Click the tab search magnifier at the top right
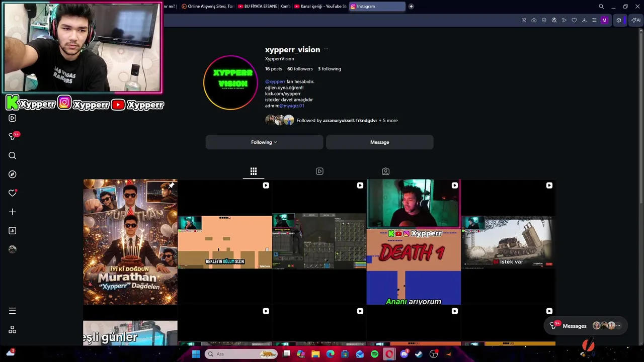Viewport: 644px width, 362px height. coord(601,7)
